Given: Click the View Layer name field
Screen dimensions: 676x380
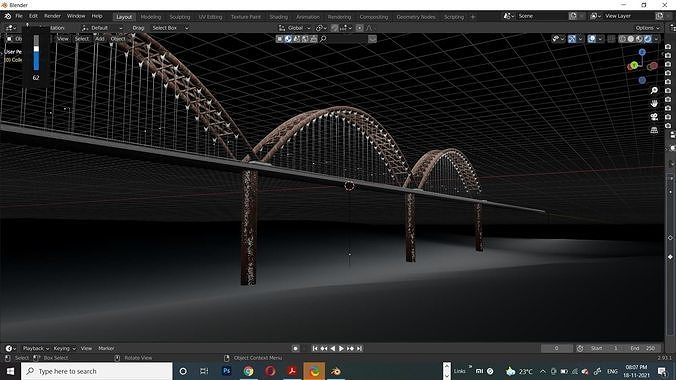Looking at the screenshot, I should click(x=629, y=16).
